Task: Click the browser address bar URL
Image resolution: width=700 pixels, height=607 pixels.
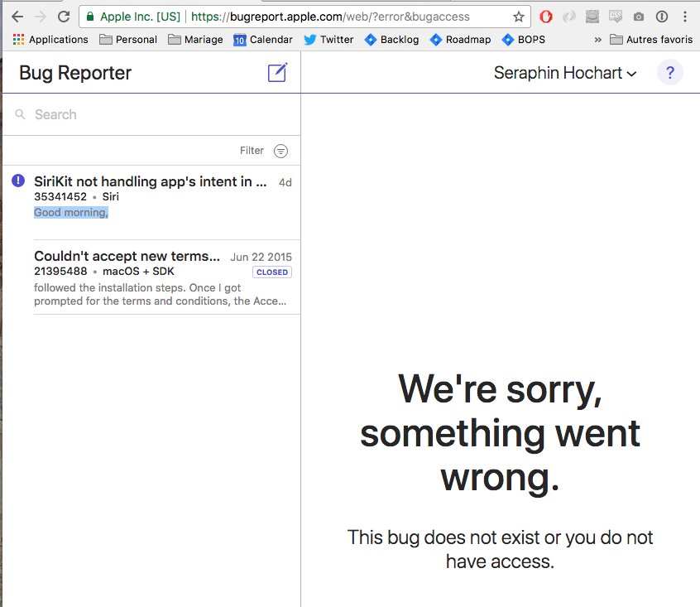Action: pyautogui.click(x=330, y=17)
